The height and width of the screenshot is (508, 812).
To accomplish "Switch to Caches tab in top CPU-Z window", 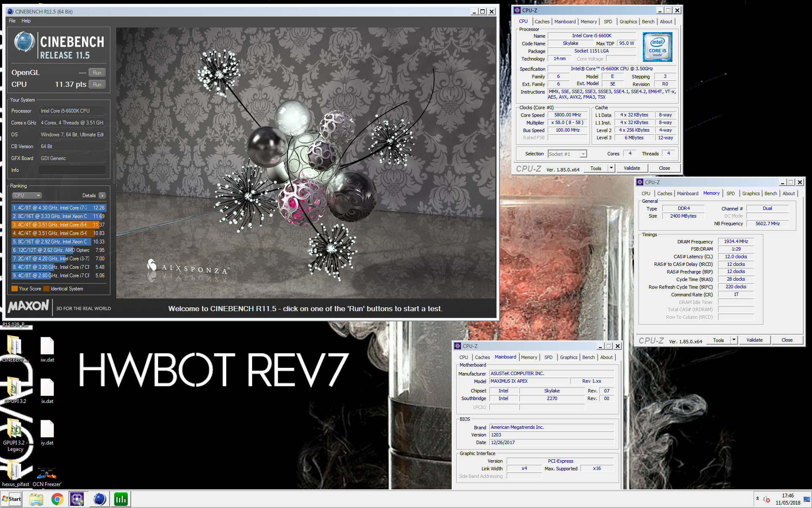I will click(x=542, y=22).
